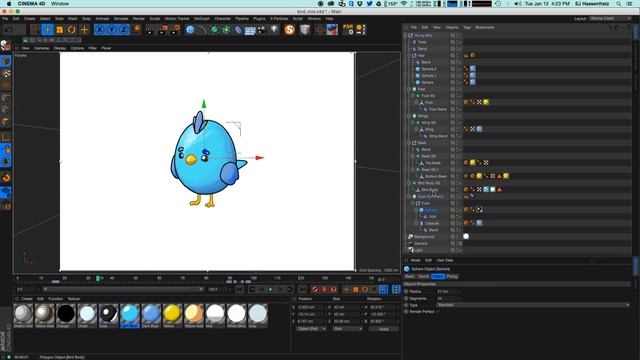Open the Tags menu in object manager
Image resolution: width=640 pixels, height=360 pixels.
pos(467,27)
